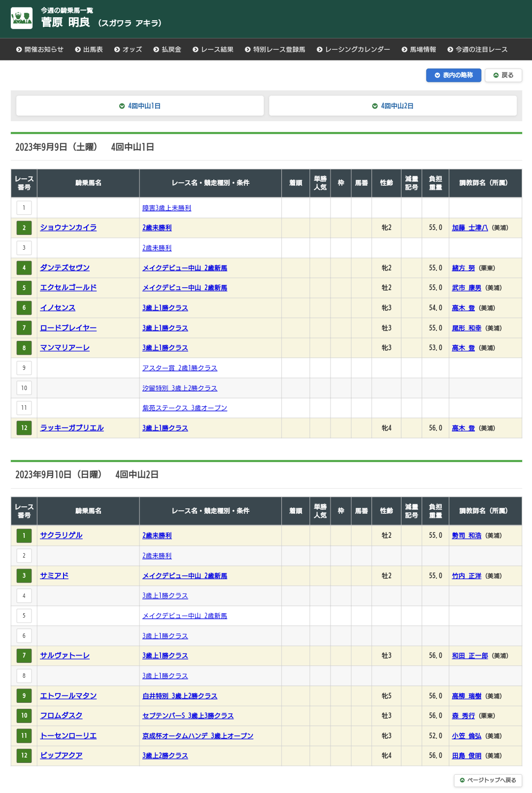Open horse ロードプレイヤー link
The width and height of the screenshot is (532, 793).
coord(68,328)
